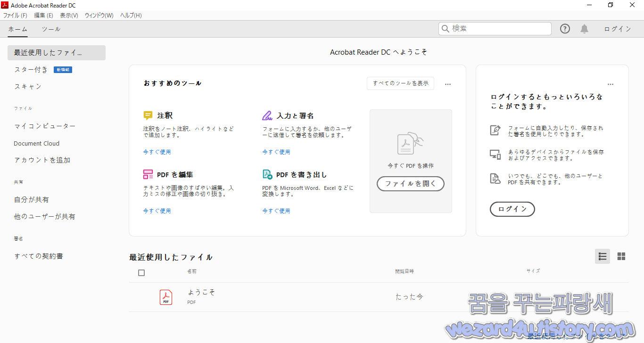Select Document Cloud in sidebar
This screenshot has height=343, width=644.
(x=37, y=144)
